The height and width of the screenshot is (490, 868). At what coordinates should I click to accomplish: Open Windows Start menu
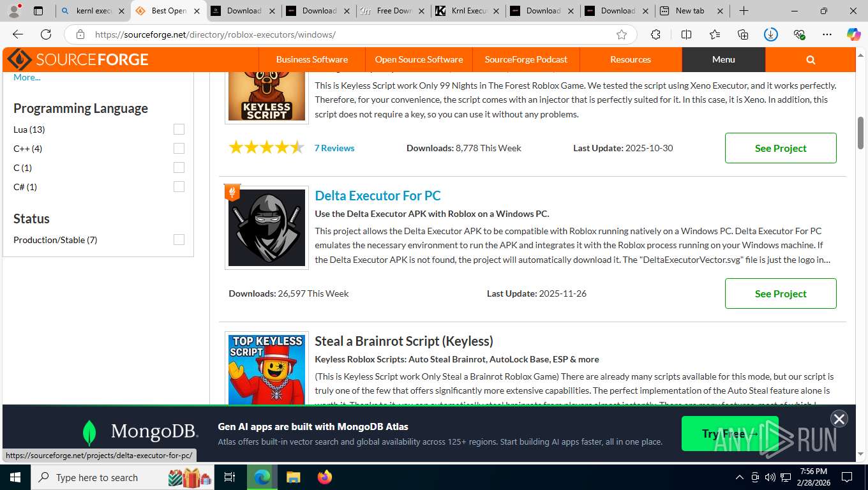click(x=15, y=477)
